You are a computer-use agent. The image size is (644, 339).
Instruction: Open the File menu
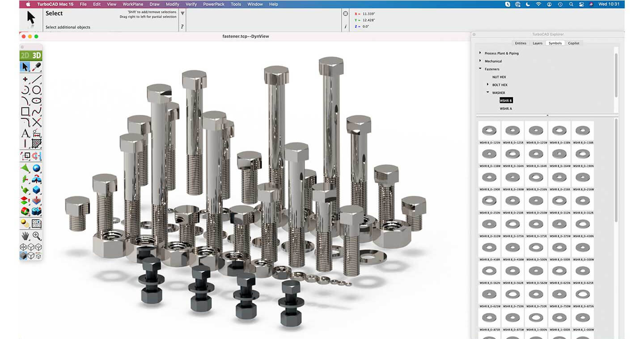pyautogui.click(x=83, y=4)
